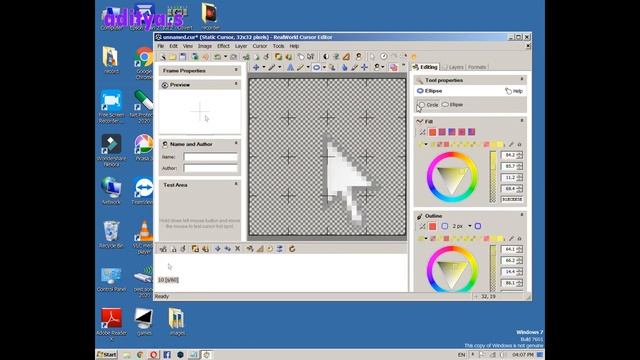640x360 pixels.
Task: Collapse the Preview panel
Action: (x=236, y=84)
